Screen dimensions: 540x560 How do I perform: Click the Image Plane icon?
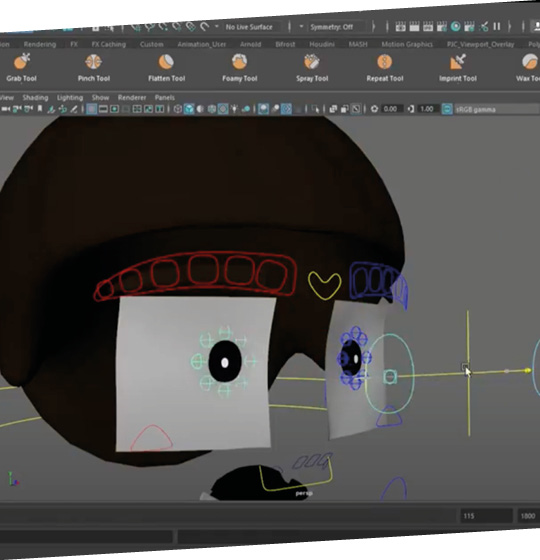51,109
